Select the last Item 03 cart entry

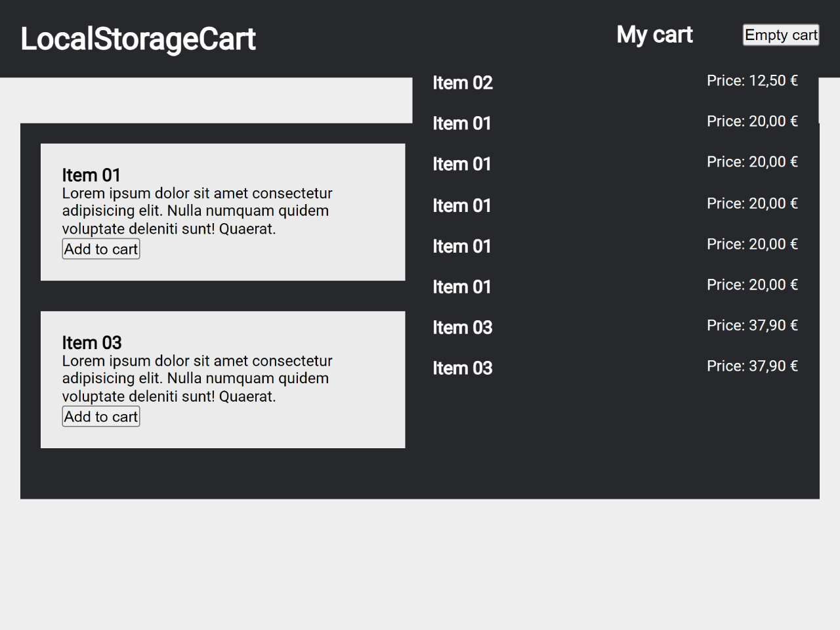(463, 368)
